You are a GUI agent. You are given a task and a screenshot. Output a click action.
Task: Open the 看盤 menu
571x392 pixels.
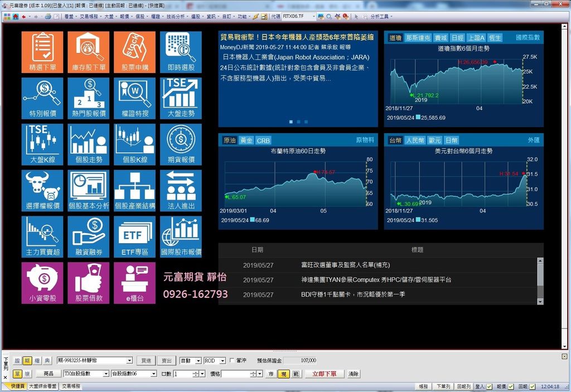click(x=70, y=16)
